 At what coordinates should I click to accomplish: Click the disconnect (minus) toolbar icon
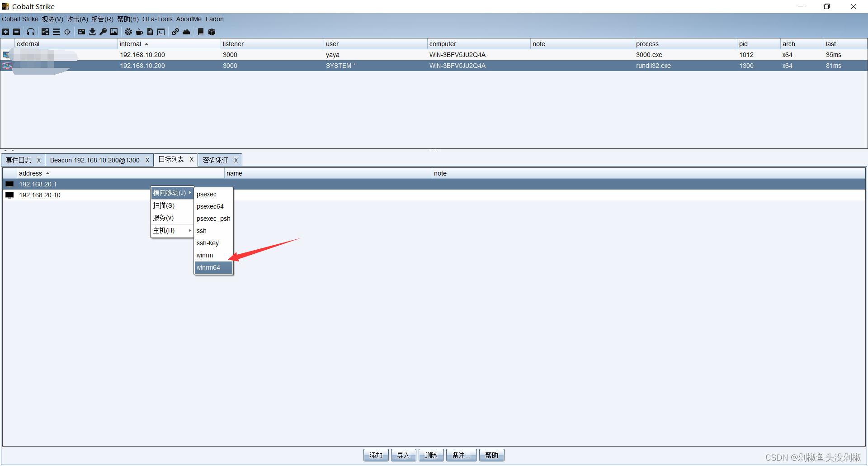[x=17, y=32]
